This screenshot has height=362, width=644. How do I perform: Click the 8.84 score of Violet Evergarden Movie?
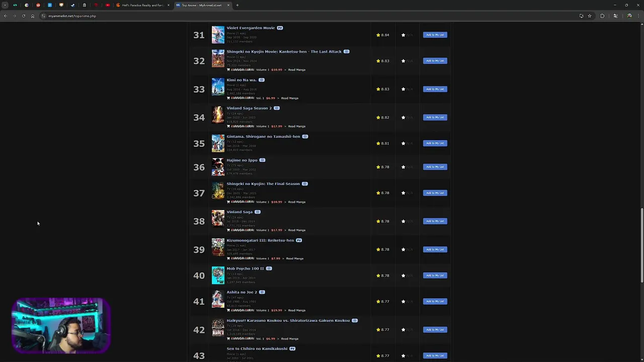pyautogui.click(x=385, y=35)
